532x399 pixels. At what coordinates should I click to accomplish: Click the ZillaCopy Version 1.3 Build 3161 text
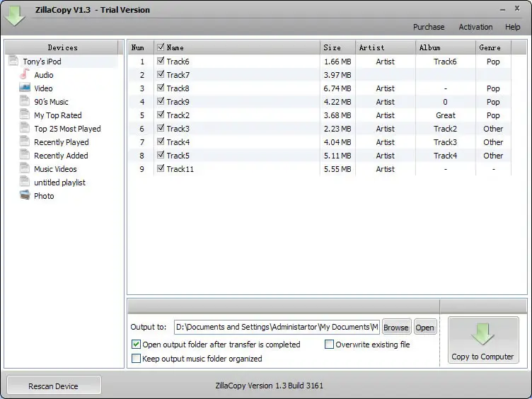pos(269,386)
